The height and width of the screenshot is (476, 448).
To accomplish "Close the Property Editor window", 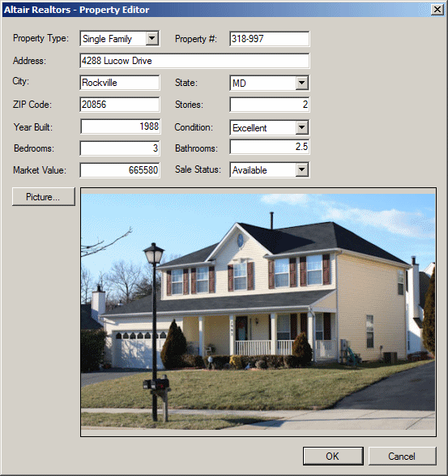I will click(x=437, y=10).
